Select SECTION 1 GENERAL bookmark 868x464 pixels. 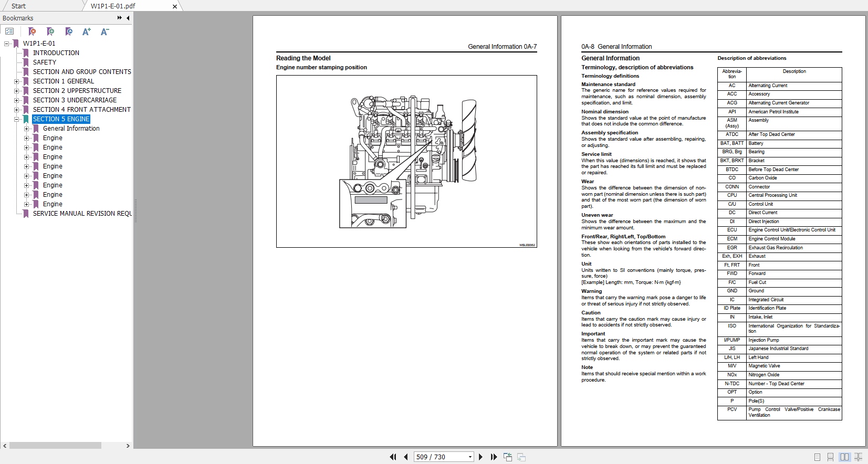[64, 81]
